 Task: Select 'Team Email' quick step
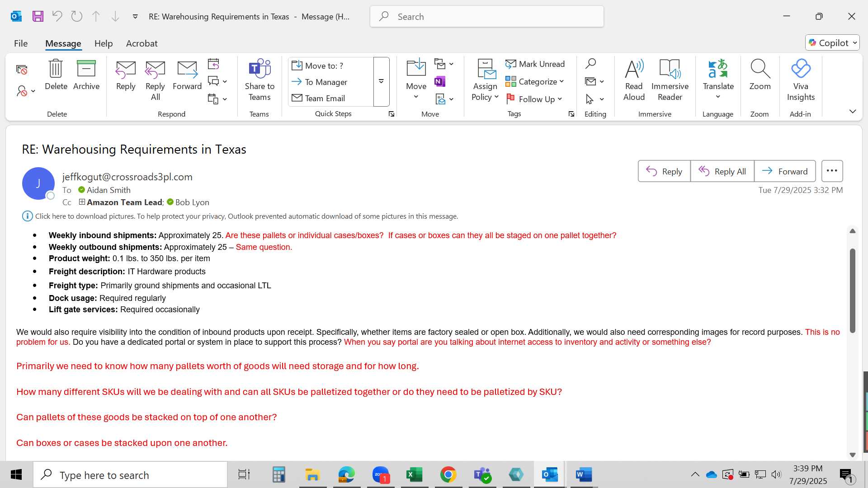331,98
